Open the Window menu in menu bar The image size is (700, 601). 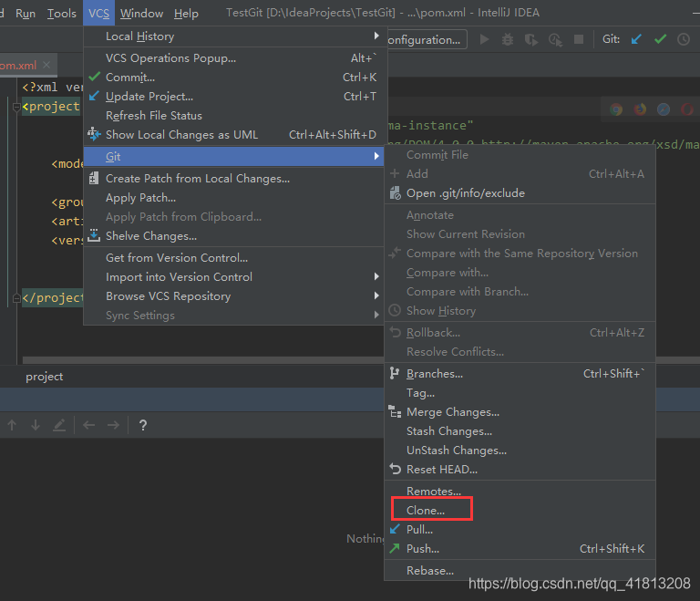141,14
